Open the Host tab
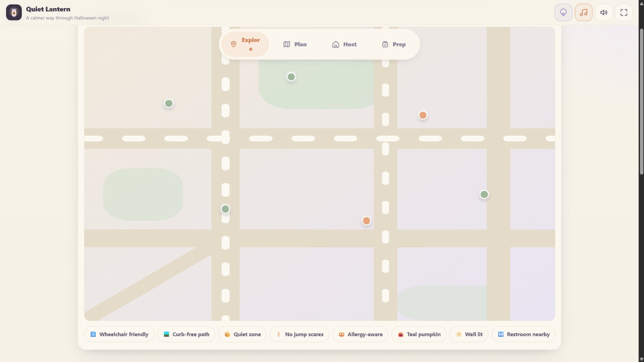The image size is (644, 362). (x=345, y=44)
